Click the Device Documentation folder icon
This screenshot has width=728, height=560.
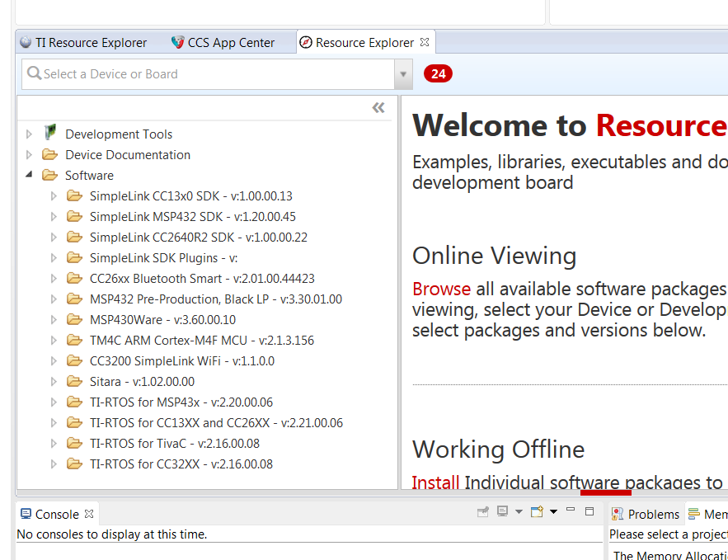[x=49, y=154]
